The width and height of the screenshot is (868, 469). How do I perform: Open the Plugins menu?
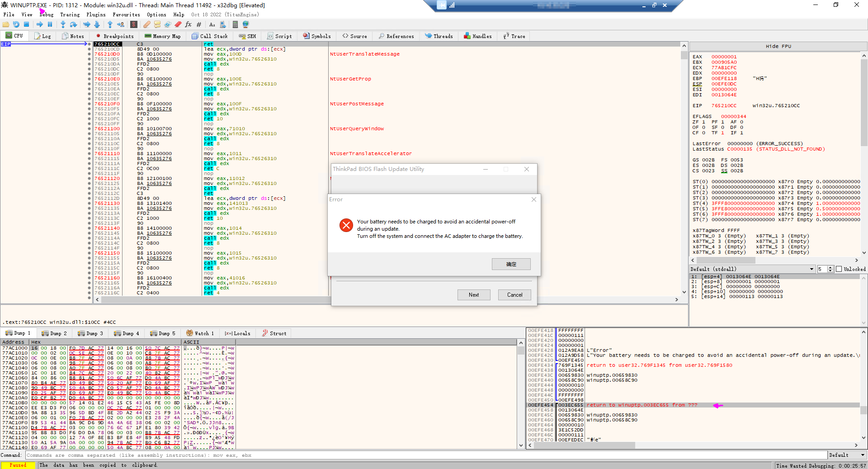[x=96, y=14]
